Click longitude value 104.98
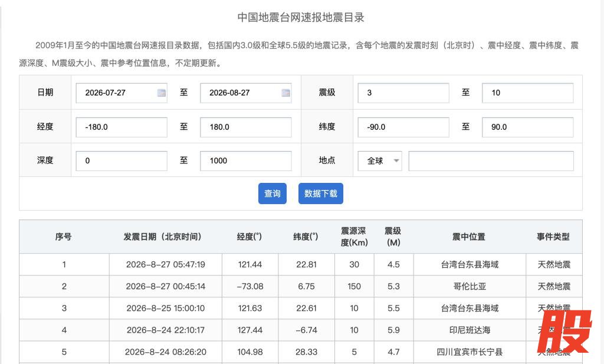Viewport: 604px width, 364px height. click(x=250, y=352)
